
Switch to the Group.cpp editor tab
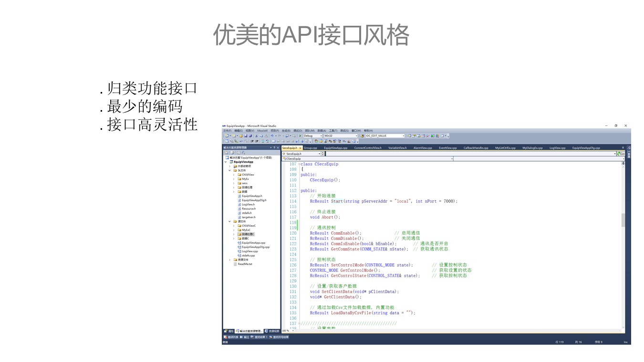pyautogui.click(x=311, y=148)
